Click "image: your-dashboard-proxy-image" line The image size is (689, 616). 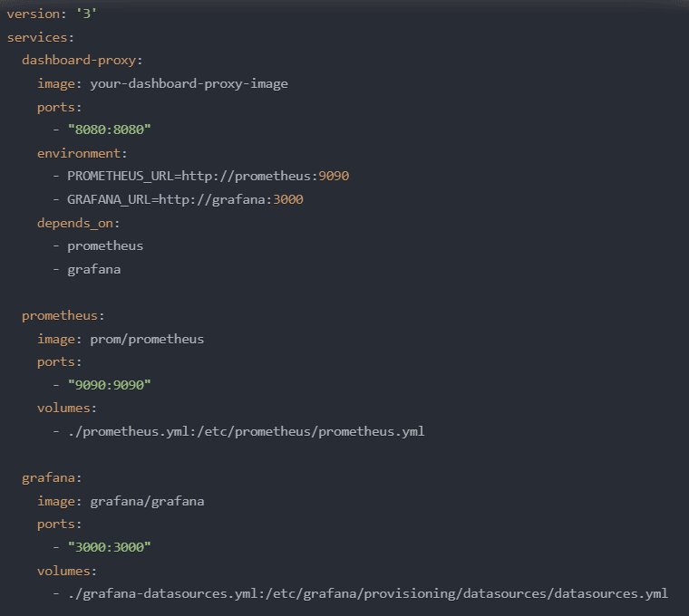[x=162, y=84]
